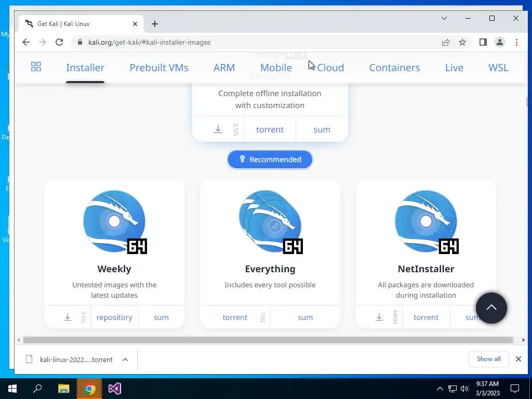This screenshot has width=532, height=399.
Task: Select the Installer tab
Action: click(85, 68)
